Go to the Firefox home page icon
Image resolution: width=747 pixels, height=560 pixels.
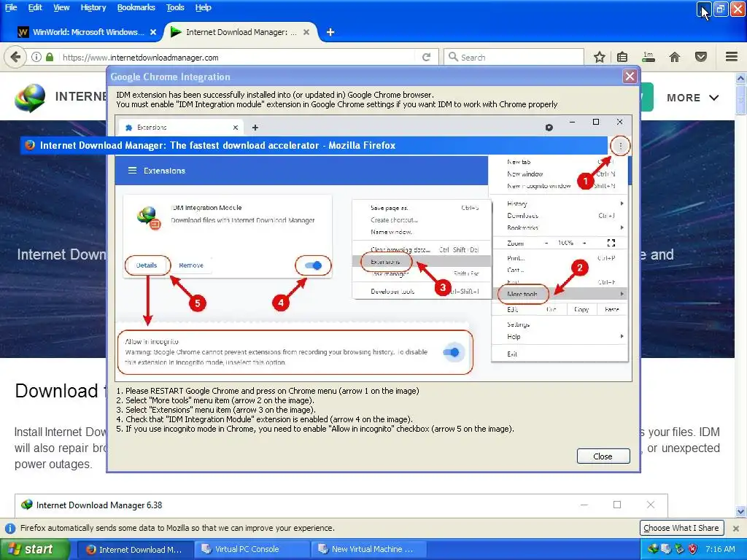pos(675,57)
